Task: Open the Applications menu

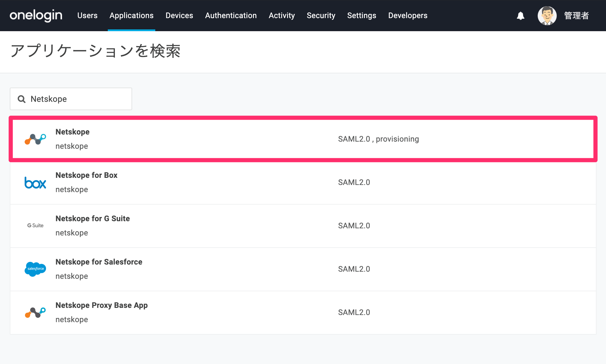Action: pos(132,15)
